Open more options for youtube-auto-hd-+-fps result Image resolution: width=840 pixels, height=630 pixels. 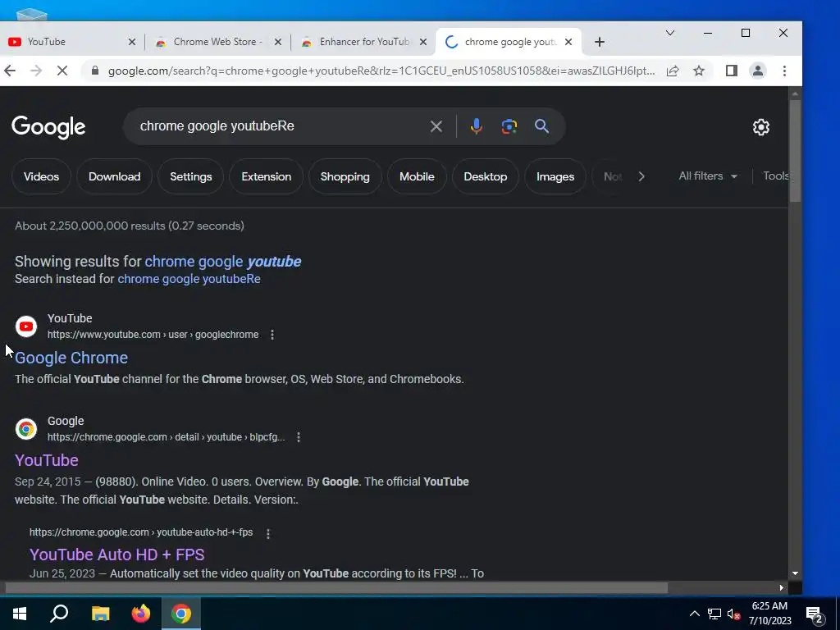point(268,533)
